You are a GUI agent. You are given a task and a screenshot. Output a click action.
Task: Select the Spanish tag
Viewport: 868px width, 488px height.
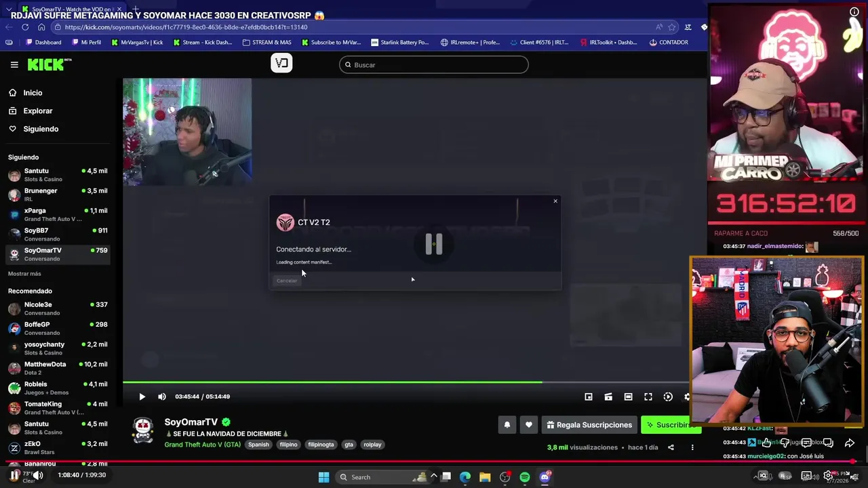click(x=258, y=445)
